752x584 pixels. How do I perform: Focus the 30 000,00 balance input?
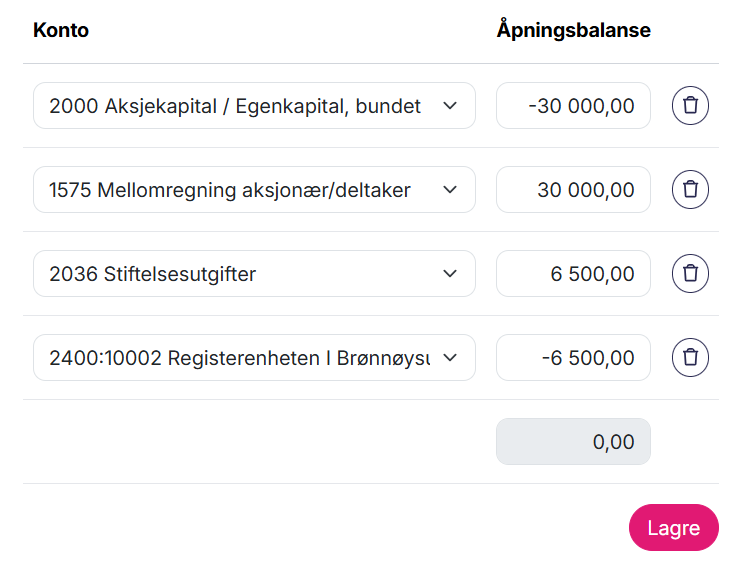point(573,190)
